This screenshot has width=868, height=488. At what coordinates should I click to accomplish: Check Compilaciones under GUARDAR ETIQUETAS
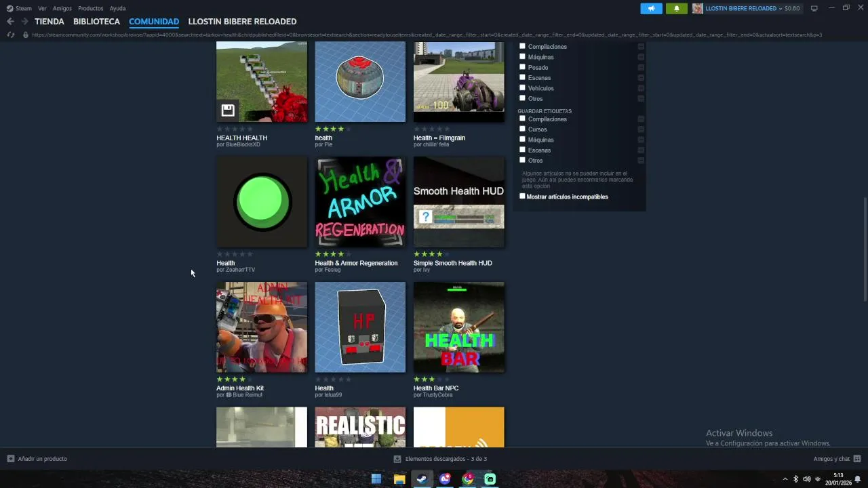click(x=522, y=119)
